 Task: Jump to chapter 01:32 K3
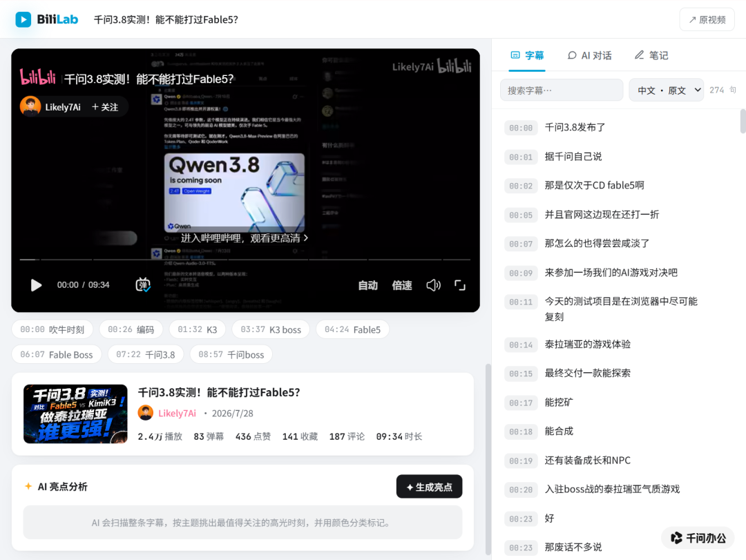tap(198, 329)
